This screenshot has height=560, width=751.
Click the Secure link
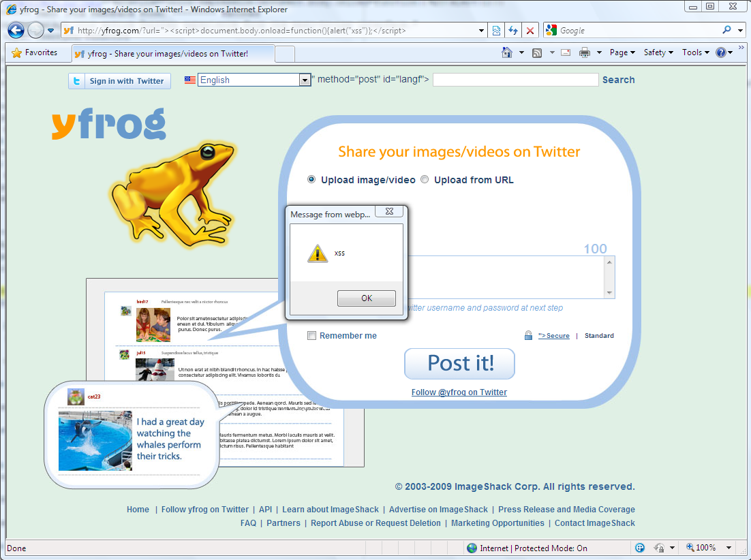pyautogui.click(x=553, y=335)
